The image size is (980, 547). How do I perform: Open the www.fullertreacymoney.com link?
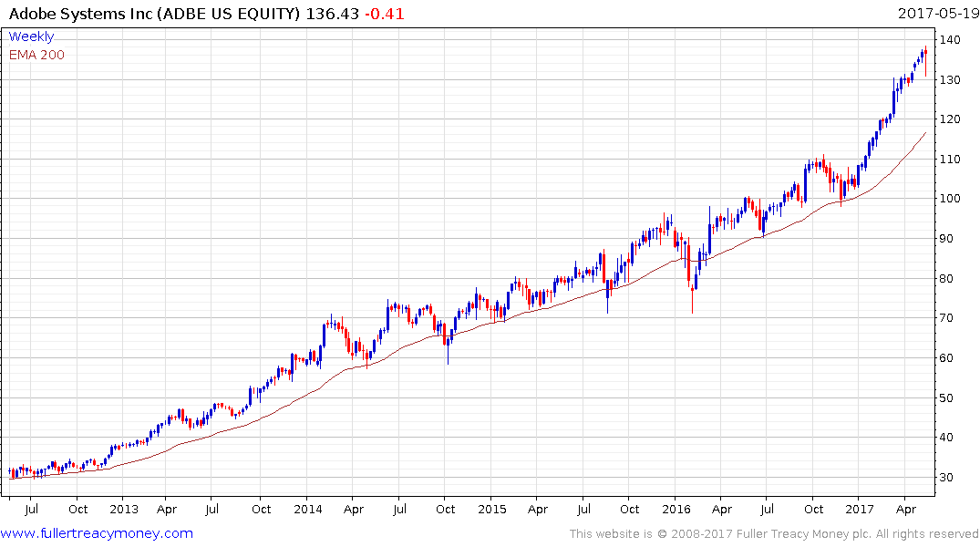[97, 533]
